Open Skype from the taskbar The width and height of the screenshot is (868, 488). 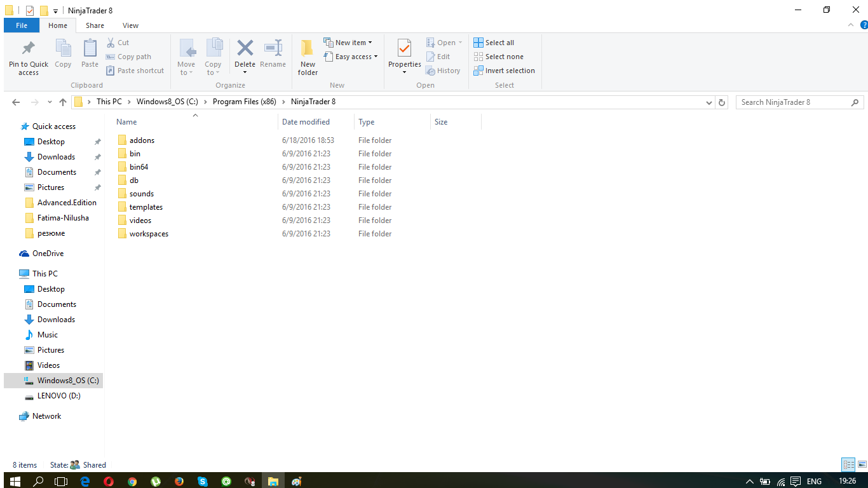(x=203, y=481)
